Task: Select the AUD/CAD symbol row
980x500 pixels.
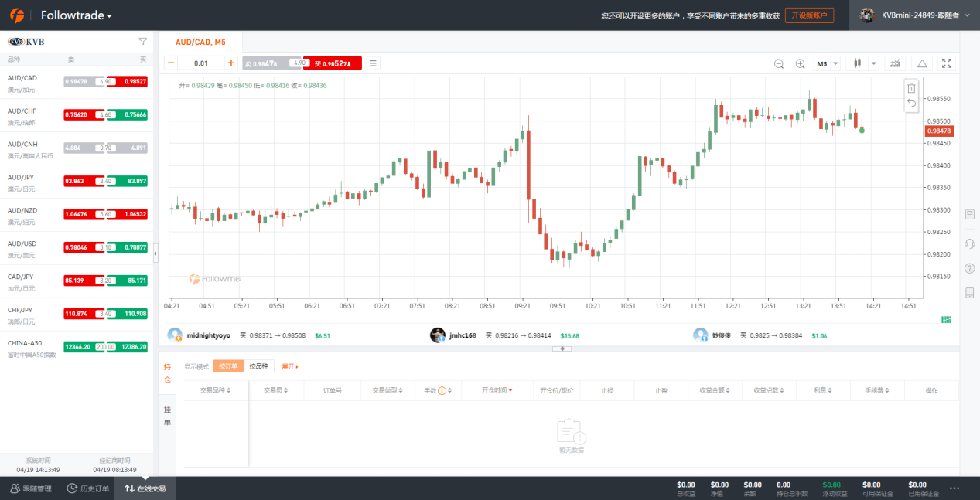Action: coord(77,83)
